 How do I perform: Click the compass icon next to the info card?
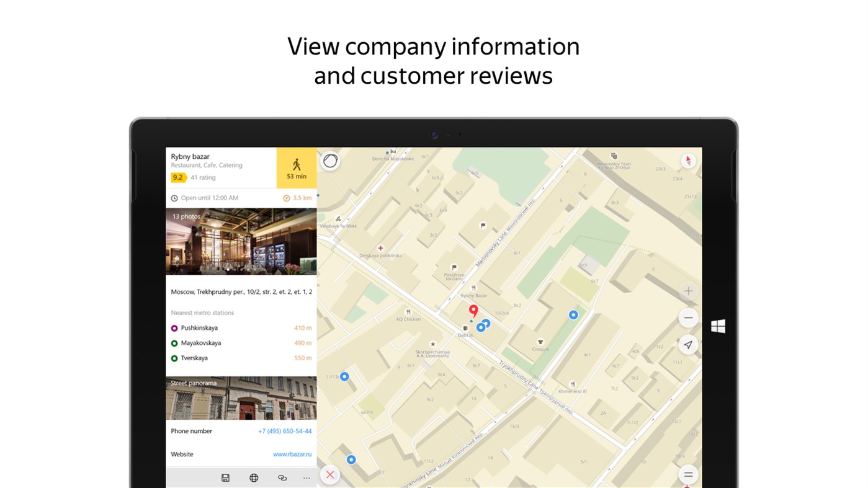pos(329,160)
